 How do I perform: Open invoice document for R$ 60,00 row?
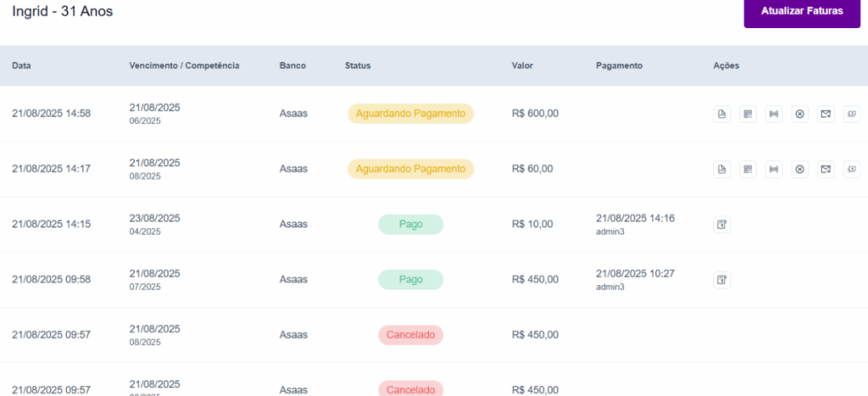[721, 170]
